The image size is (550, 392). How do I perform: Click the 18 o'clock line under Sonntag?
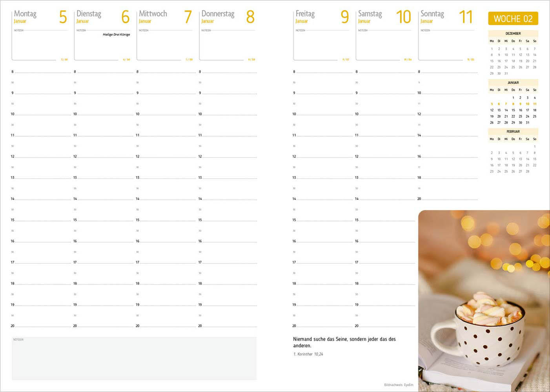tap(449, 178)
